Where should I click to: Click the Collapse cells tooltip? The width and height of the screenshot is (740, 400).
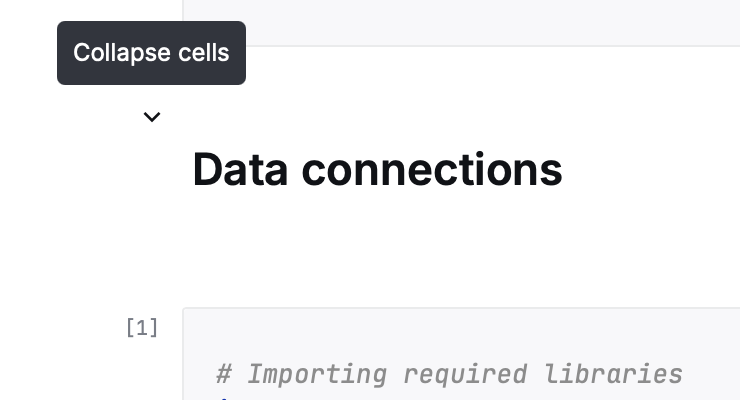(x=151, y=53)
